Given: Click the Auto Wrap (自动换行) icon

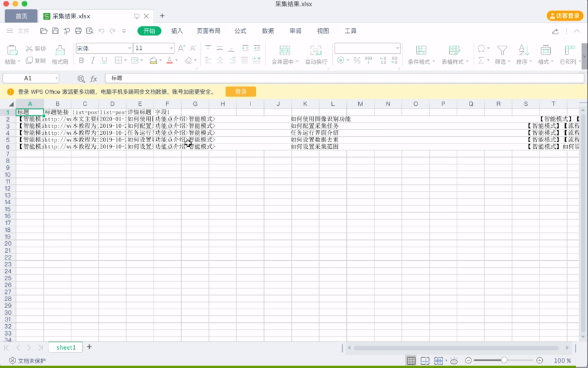Looking at the screenshot, I should coord(316,51).
